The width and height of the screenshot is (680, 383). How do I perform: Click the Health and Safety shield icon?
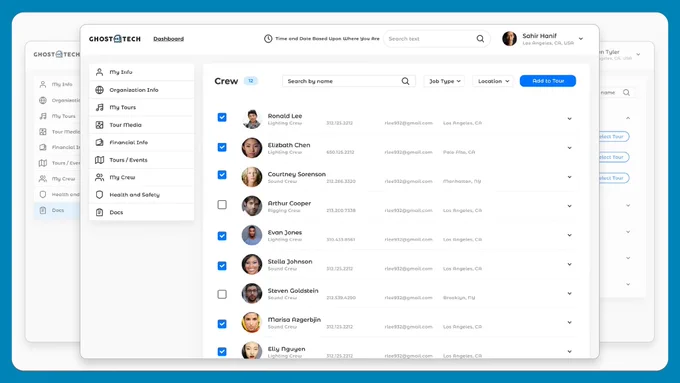pos(99,195)
